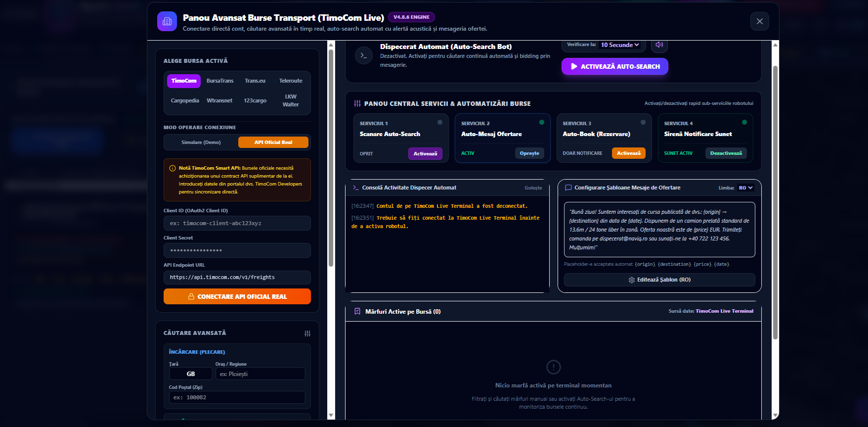Click the sliders icon beside Panou Central Servicii
Screen dimensions: 868x427
pos(357,103)
